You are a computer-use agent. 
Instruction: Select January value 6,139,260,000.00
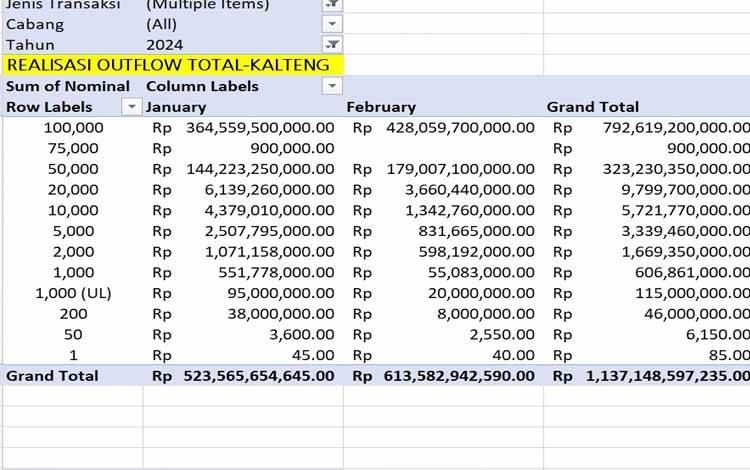click(269, 190)
